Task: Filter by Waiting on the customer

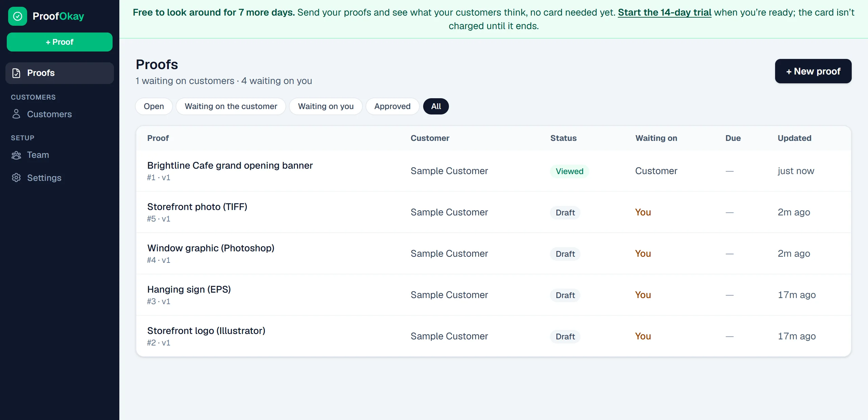Action: 231,106
